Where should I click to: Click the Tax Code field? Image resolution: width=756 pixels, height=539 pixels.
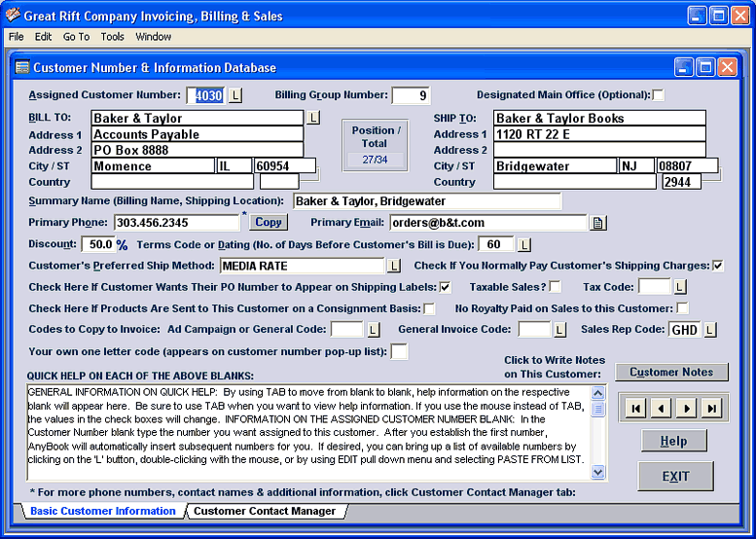coord(654,287)
